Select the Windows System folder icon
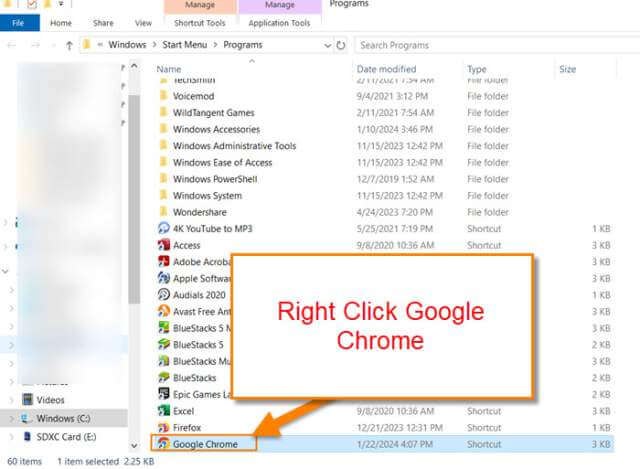 pyautogui.click(x=164, y=195)
